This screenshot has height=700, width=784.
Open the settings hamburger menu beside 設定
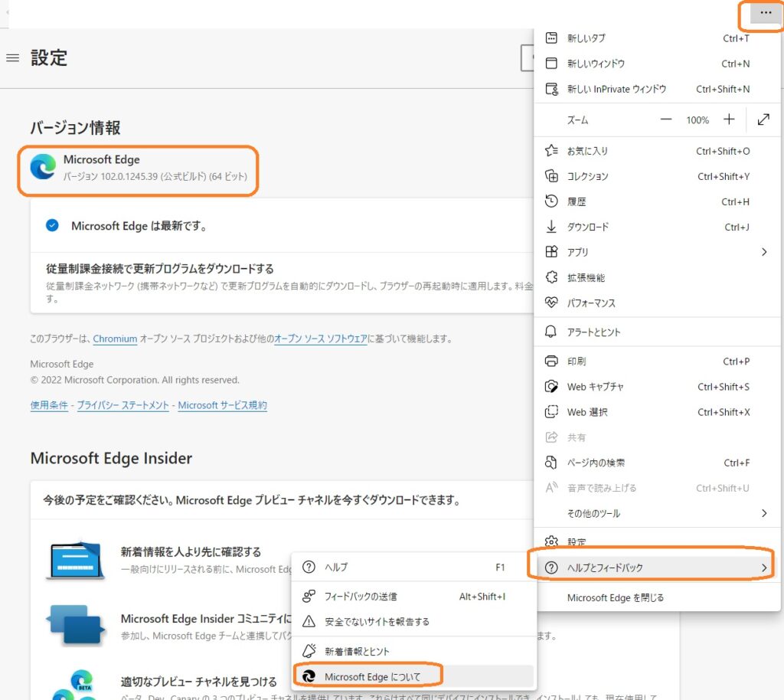tap(12, 57)
